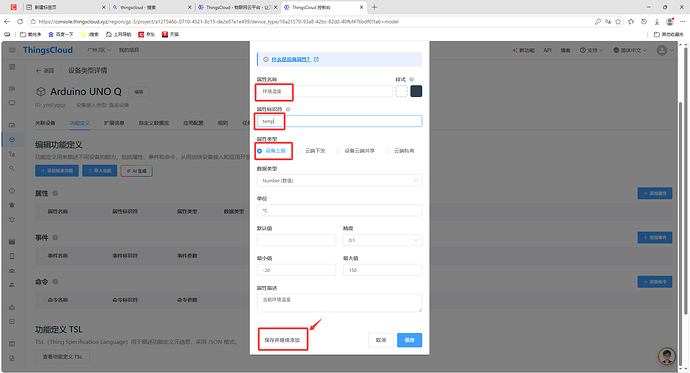Screen dimensions: 690x373
Task: Tick the select-all checkbox in 命令 table header
Action: 41,300
